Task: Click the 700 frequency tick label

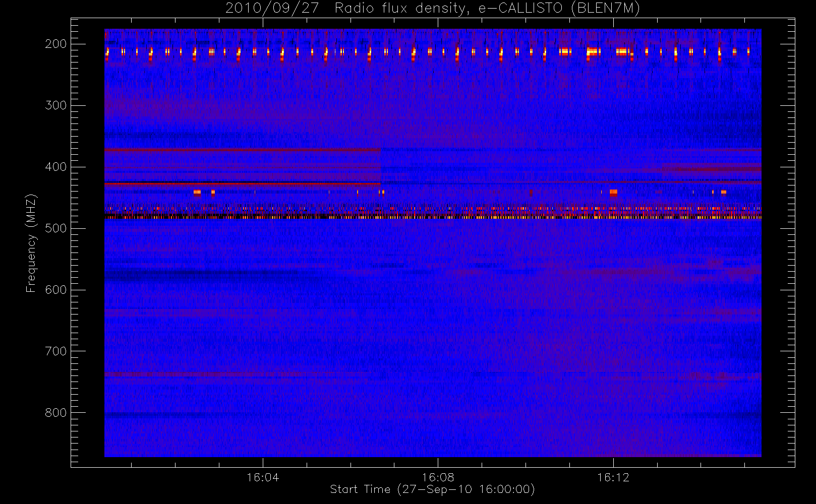Action: point(55,351)
